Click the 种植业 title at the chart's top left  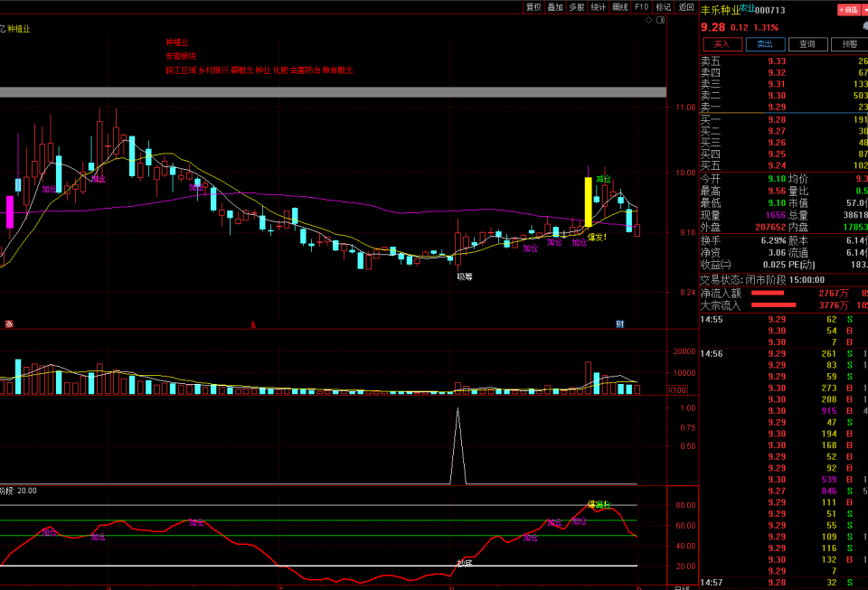point(19,29)
